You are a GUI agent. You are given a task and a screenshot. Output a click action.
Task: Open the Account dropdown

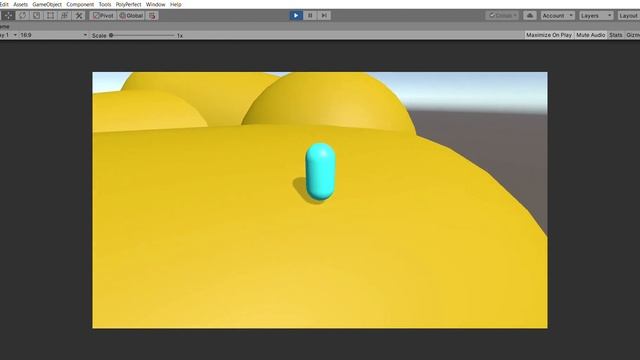click(x=558, y=16)
